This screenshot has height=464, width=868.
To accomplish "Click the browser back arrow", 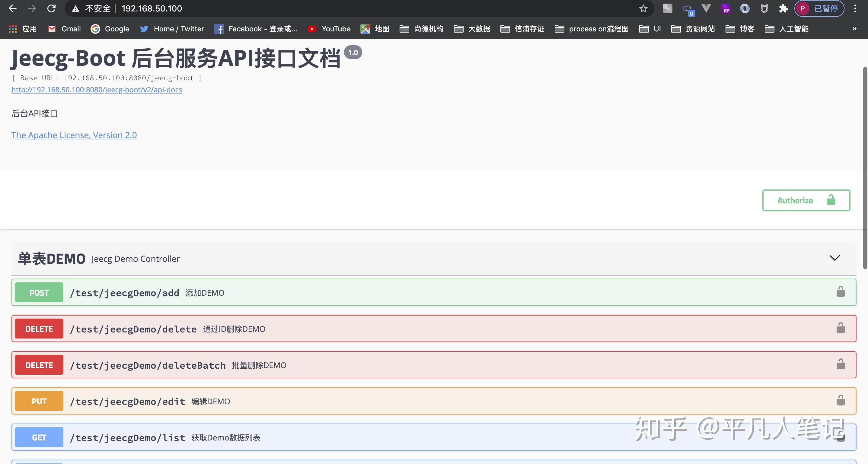I will (12, 8).
